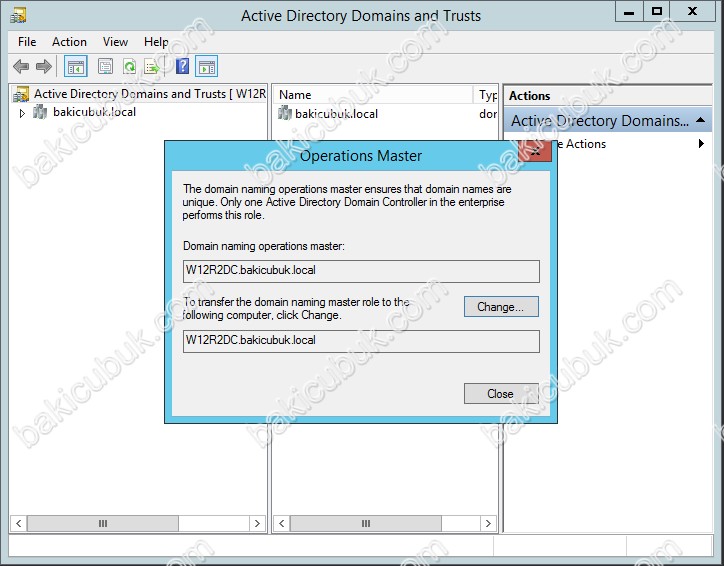Maximize the Active Directory Domains and Trusts window
Image resolution: width=724 pixels, height=566 pixels.
pos(656,12)
